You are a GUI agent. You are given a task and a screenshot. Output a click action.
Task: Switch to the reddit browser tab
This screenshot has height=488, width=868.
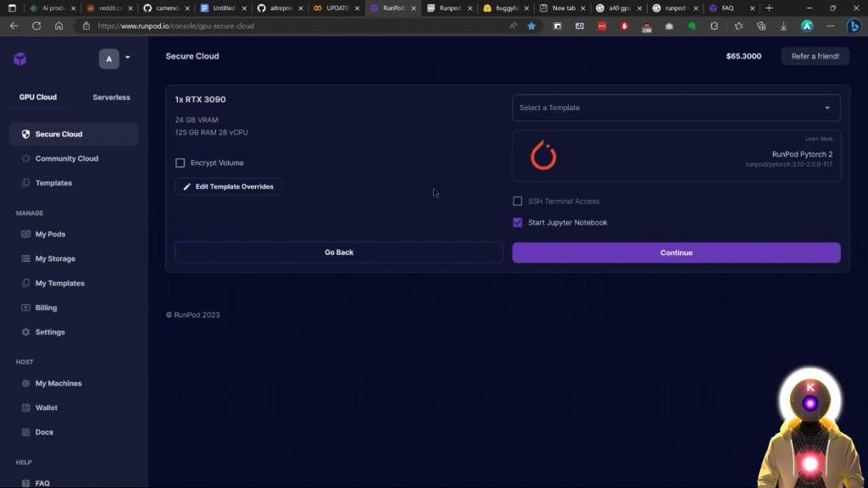tap(108, 8)
